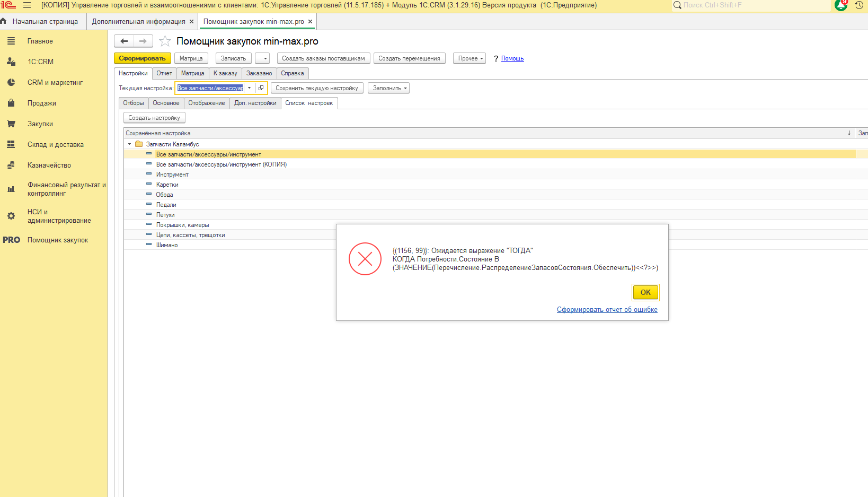This screenshot has width=868, height=497.
Task: Expand the Прочее dropdown menu
Action: tap(470, 58)
